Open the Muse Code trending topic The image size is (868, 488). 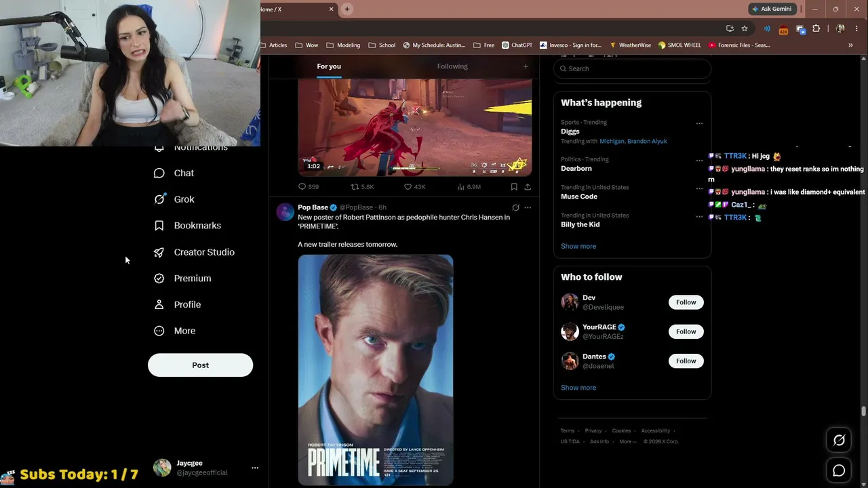pos(579,197)
